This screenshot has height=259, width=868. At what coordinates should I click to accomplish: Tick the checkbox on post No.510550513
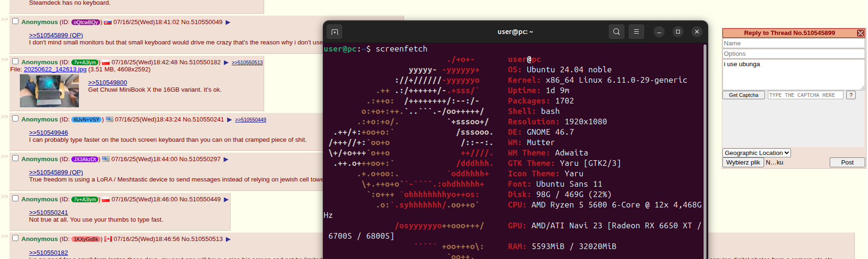coord(15,238)
